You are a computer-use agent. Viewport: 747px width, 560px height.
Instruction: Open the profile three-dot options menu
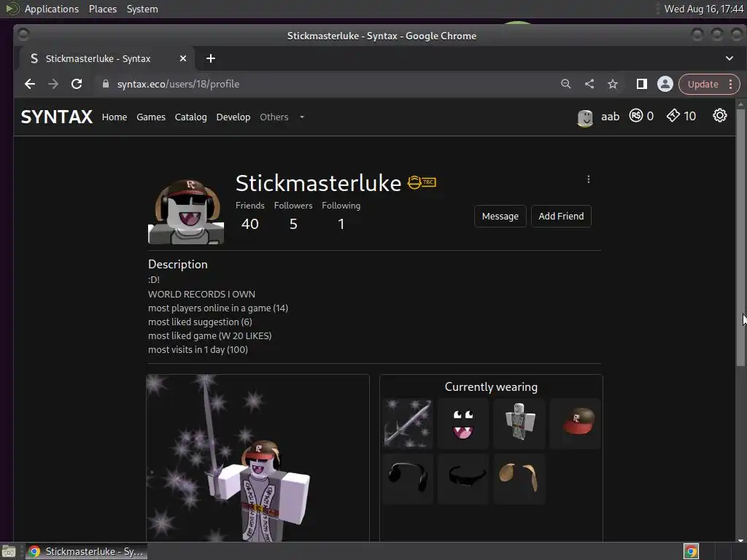(x=589, y=179)
